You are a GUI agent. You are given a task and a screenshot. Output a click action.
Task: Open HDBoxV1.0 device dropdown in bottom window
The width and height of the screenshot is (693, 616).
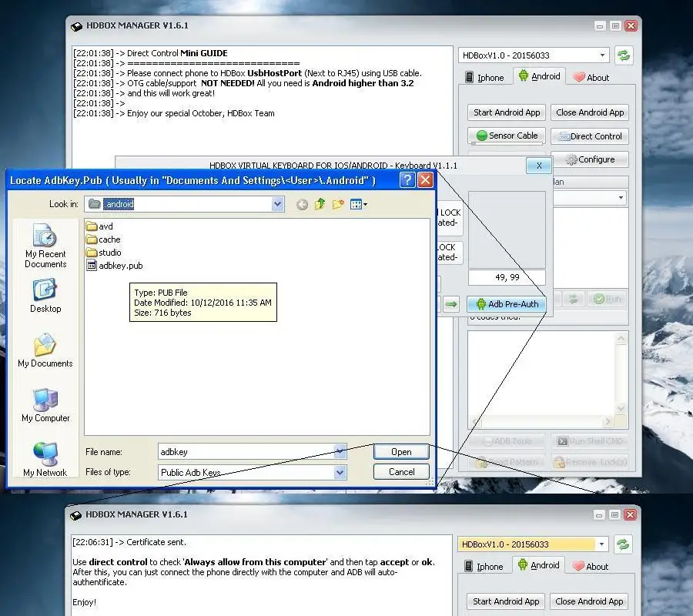(601, 544)
